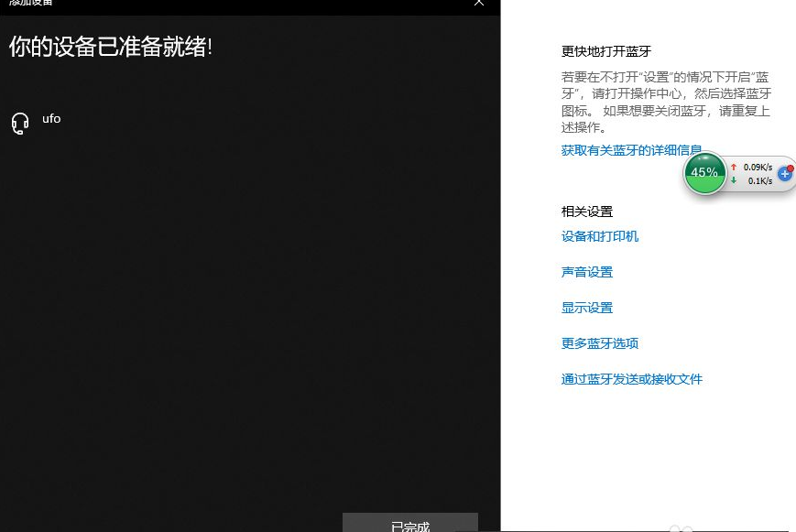The height and width of the screenshot is (532, 796).
Task: Open the blue plus icon on speed widget
Action: point(785,174)
